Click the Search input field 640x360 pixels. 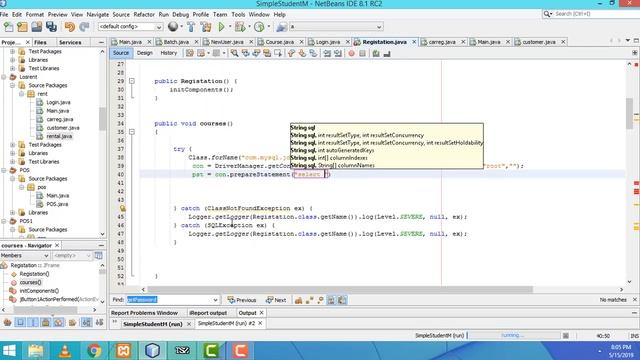tap(596, 14)
